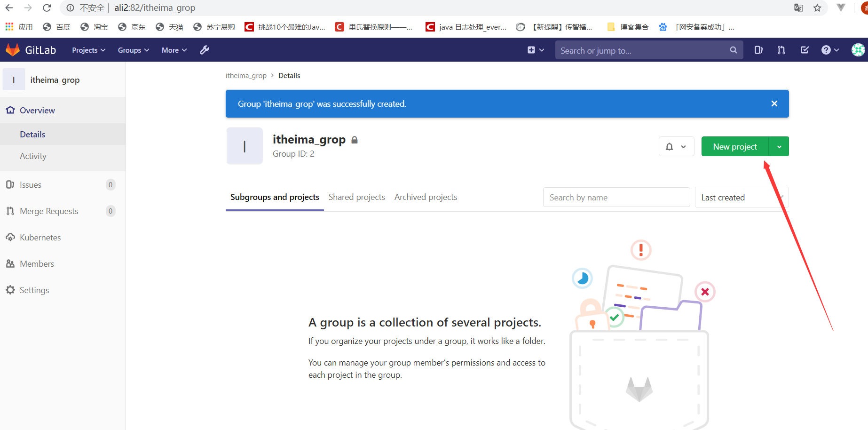Bookmark this page with star icon

(x=817, y=8)
